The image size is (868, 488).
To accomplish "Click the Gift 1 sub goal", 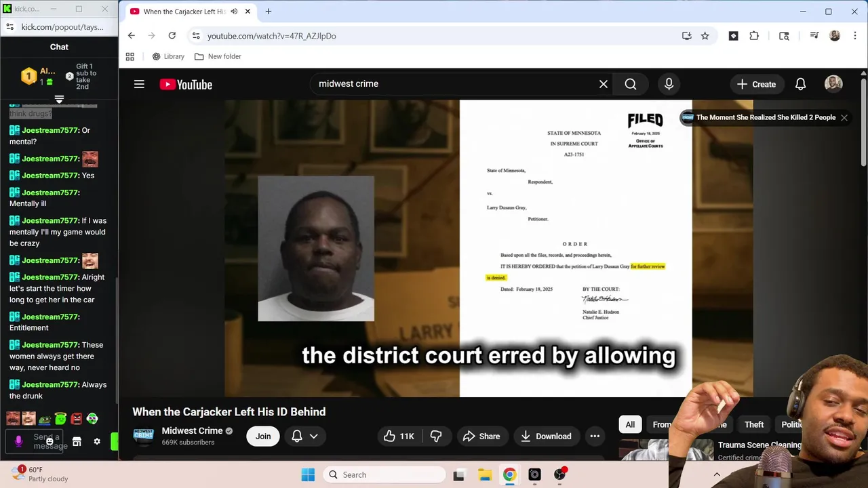I will pyautogui.click(x=81, y=77).
